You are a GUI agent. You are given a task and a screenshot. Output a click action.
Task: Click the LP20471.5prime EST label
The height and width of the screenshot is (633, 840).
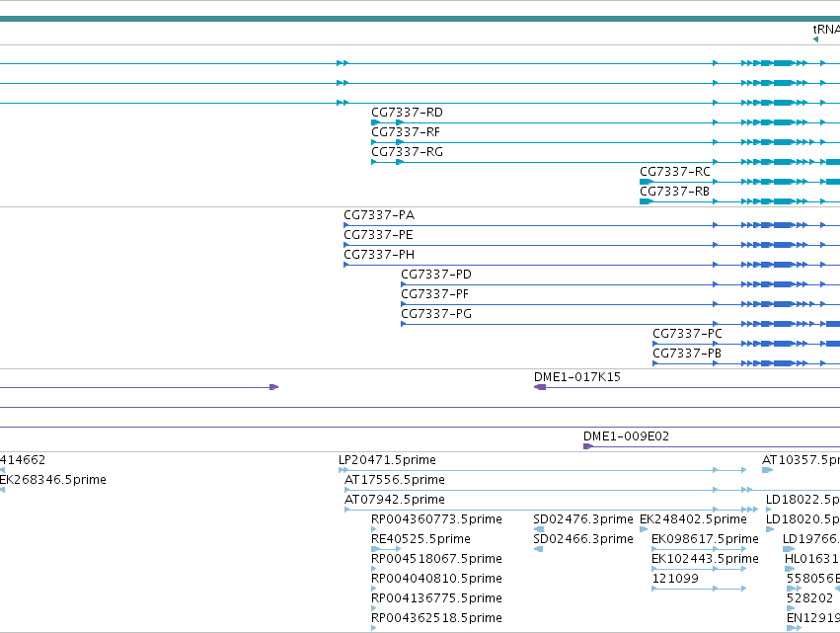point(387,460)
